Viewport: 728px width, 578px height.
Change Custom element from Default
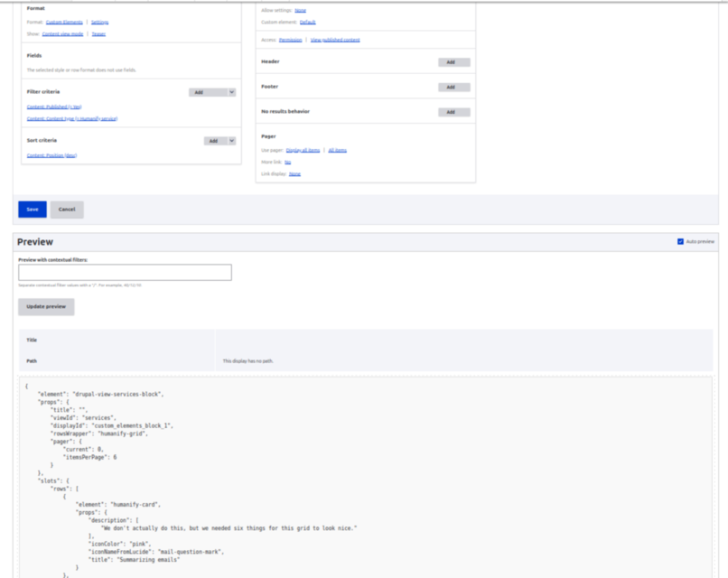308,22
